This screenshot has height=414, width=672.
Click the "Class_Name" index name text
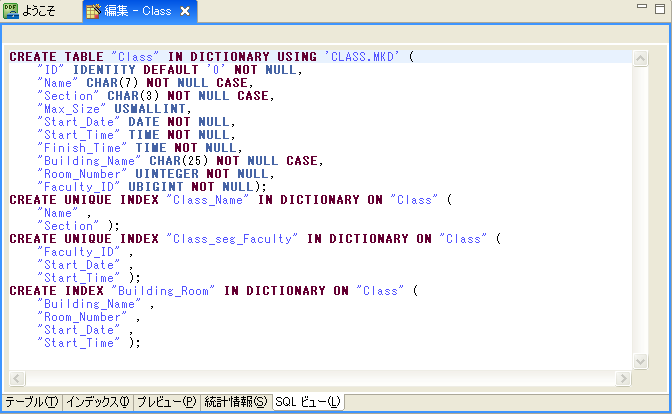(x=211, y=200)
